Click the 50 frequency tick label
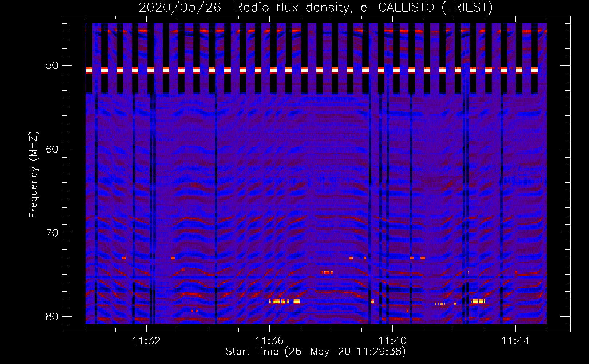 (x=52, y=66)
